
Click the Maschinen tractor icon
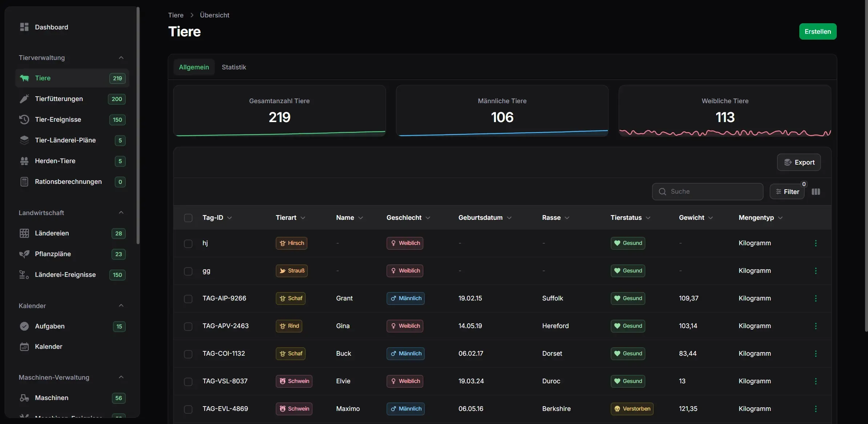tap(24, 398)
